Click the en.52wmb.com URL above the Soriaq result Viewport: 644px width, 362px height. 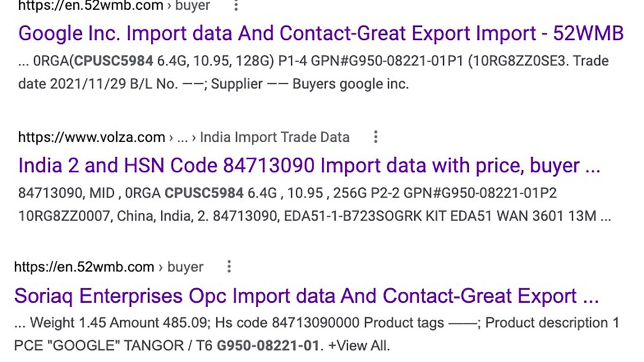pos(84,267)
